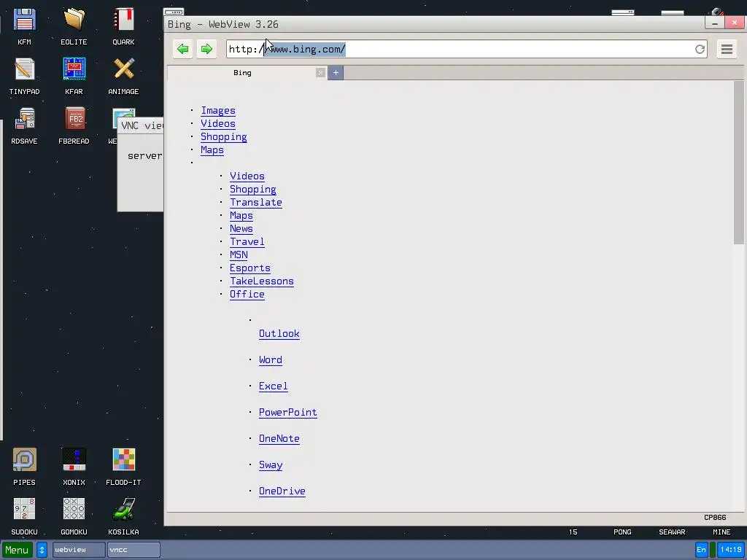Open the KolibriOS Menu button
Viewport: 747px width, 560px height.
pos(18,550)
